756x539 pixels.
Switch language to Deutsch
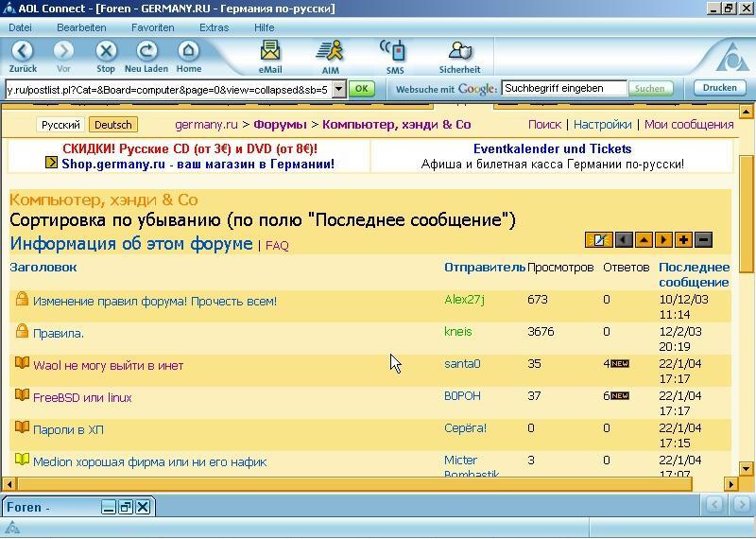(113, 125)
